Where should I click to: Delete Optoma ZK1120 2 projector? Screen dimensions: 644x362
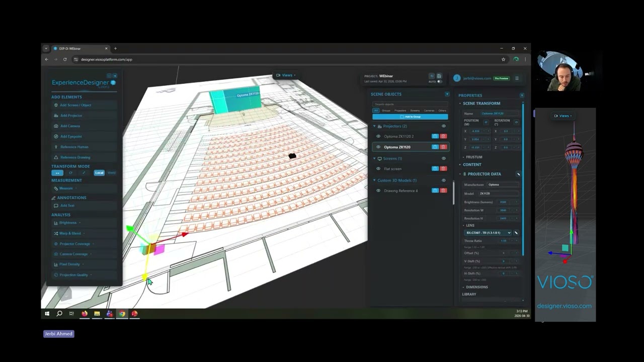[443, 136]
